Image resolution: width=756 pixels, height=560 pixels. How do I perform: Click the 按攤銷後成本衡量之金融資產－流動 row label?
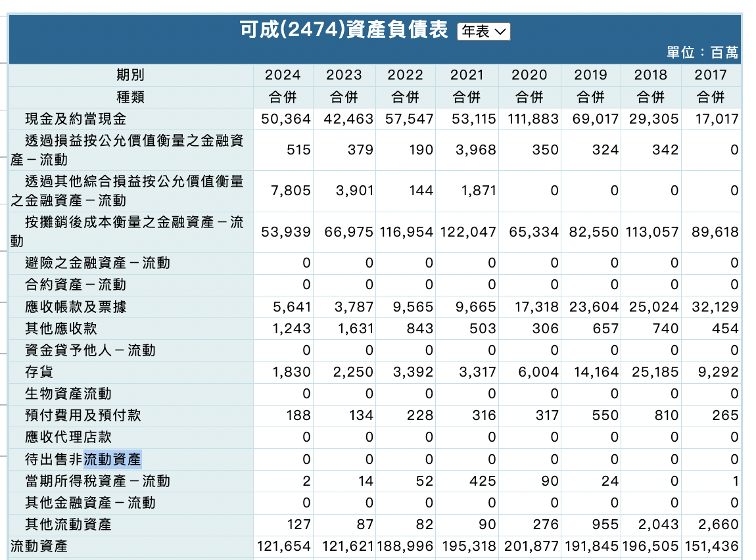[128, 232]
